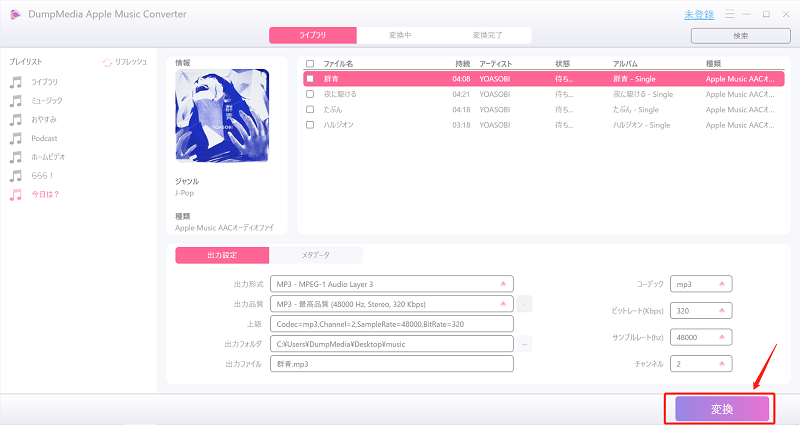The image size is (800, 425).
Task: Sort by ファイル名 column header
Action: [x=338, y=64]
